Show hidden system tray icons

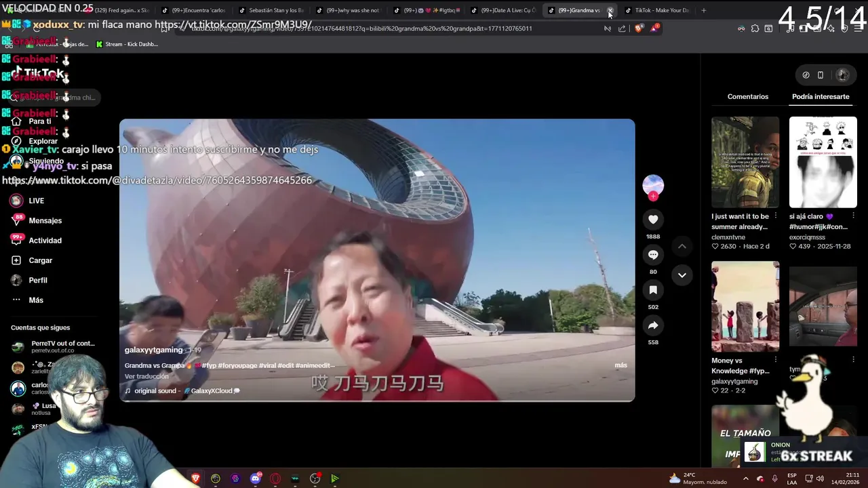pyautogui.click(x=745, y=479)
